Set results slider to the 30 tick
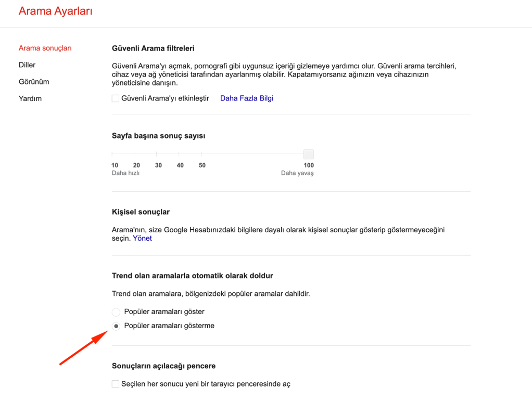The width and height of the screenshot is (532, 400). tap(157, 154)
